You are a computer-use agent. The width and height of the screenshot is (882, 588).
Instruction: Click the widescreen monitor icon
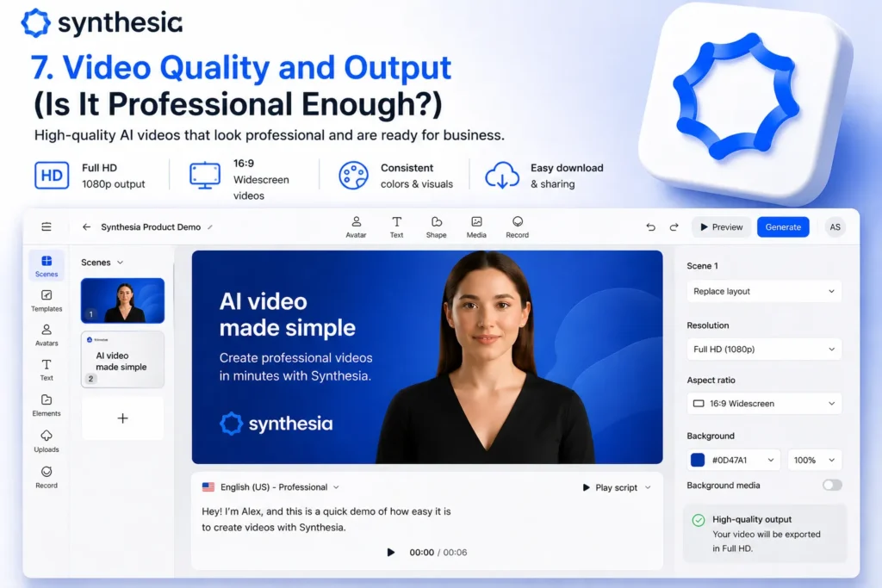tap(205, 176)
